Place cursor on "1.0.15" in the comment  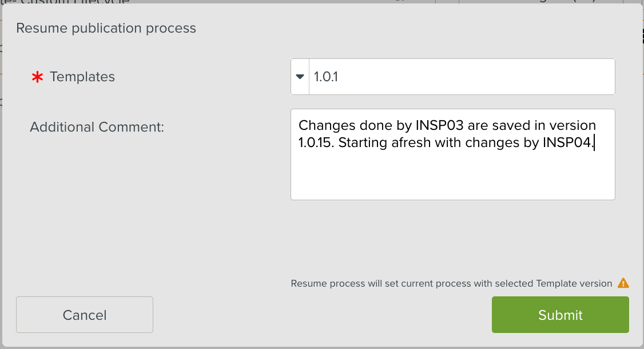tap(316, 142)
